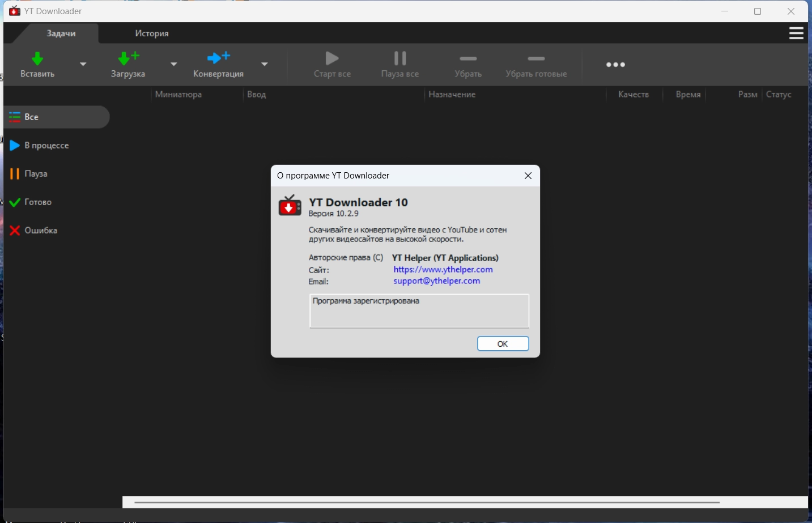Maximize the YT Downloader window
The width and height of the screenshot is (812, 523).
pyautogui.click(x=758, y=11)
